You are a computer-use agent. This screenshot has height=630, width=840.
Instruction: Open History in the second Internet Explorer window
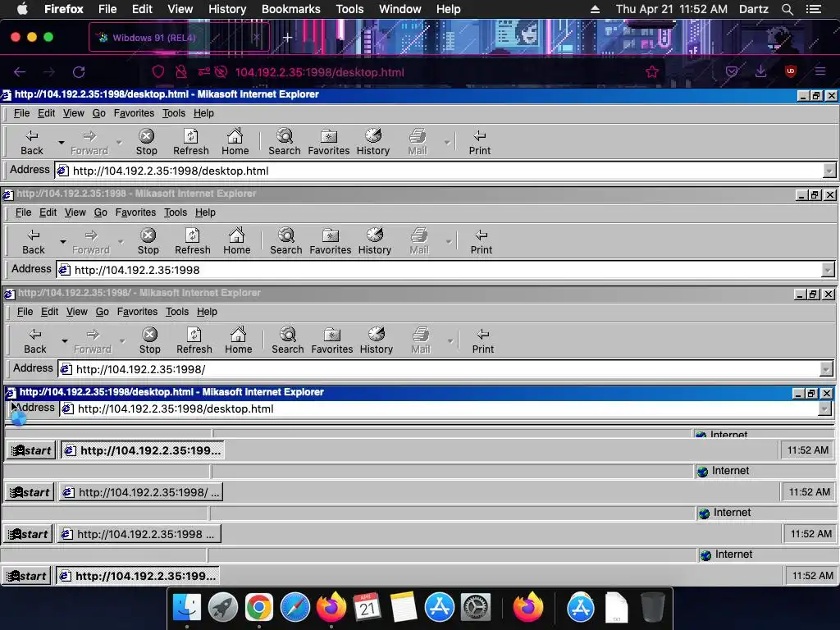374,242
